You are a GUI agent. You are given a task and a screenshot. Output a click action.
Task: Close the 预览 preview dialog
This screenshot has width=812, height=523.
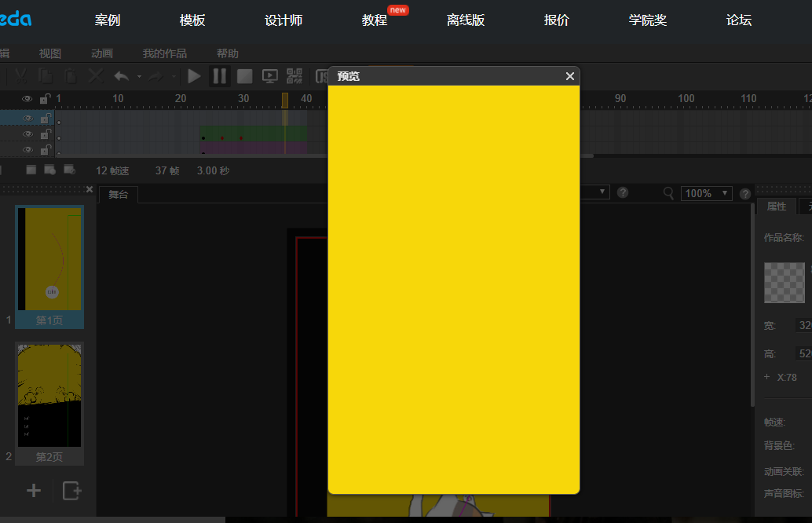click(x=569, y=76)
